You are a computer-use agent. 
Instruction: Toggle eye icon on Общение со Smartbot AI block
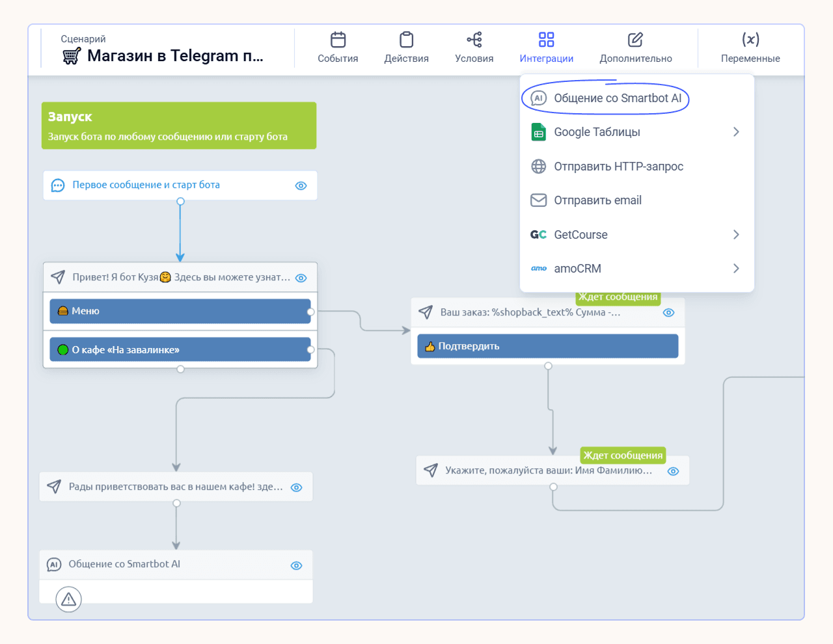(x=296, y=565)
